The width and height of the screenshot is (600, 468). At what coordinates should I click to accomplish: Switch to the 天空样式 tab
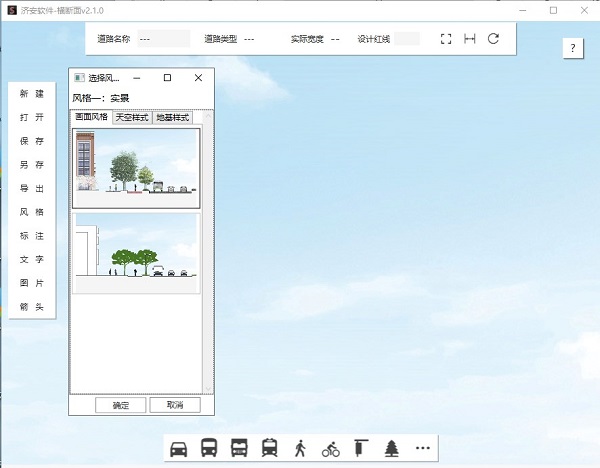132,117
